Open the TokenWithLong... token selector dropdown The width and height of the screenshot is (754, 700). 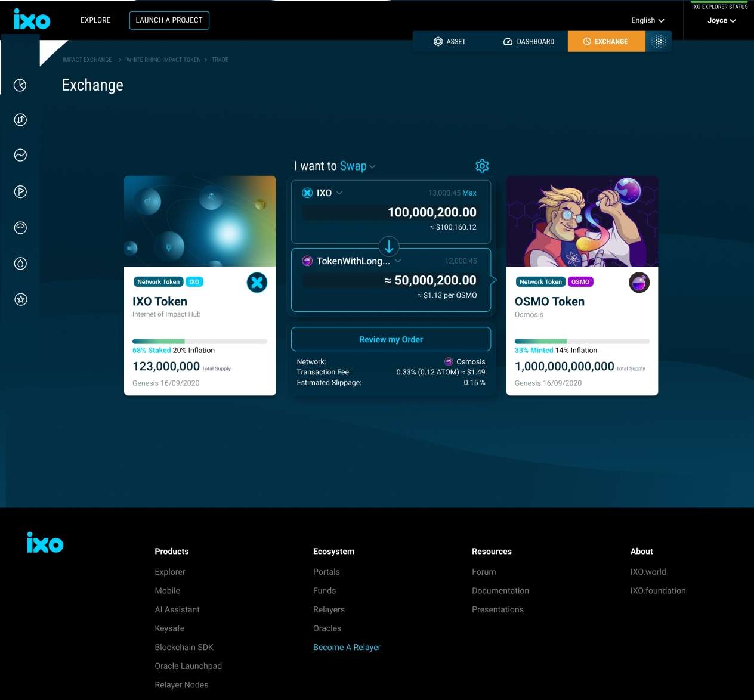click(x=352, y=261)
